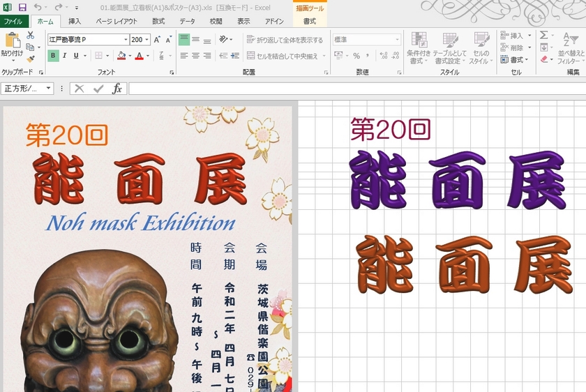Click the Decrease Indent icon

point(223,56)
